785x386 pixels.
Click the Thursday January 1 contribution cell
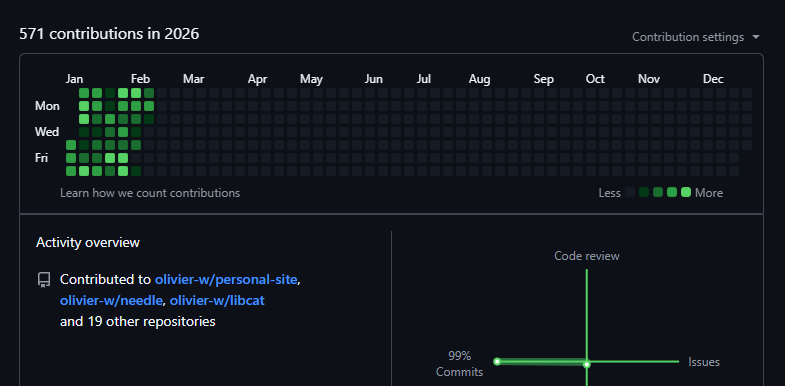click(71, 145)
